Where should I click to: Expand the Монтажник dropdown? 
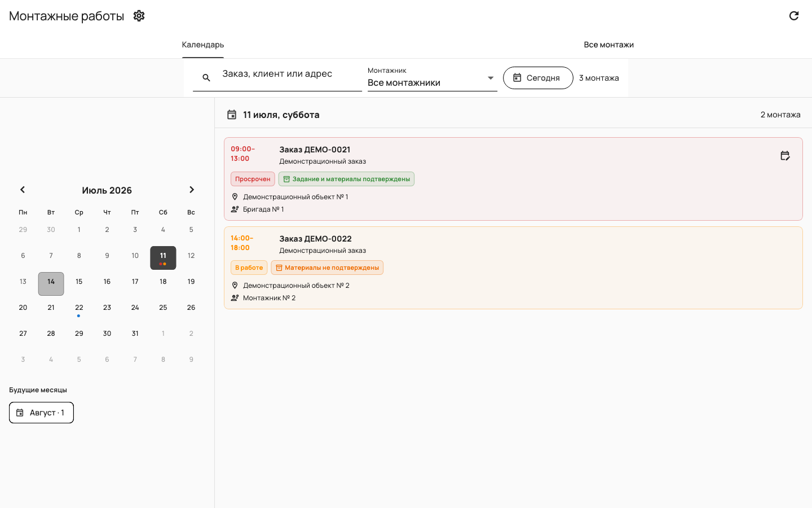pos(433,78)
